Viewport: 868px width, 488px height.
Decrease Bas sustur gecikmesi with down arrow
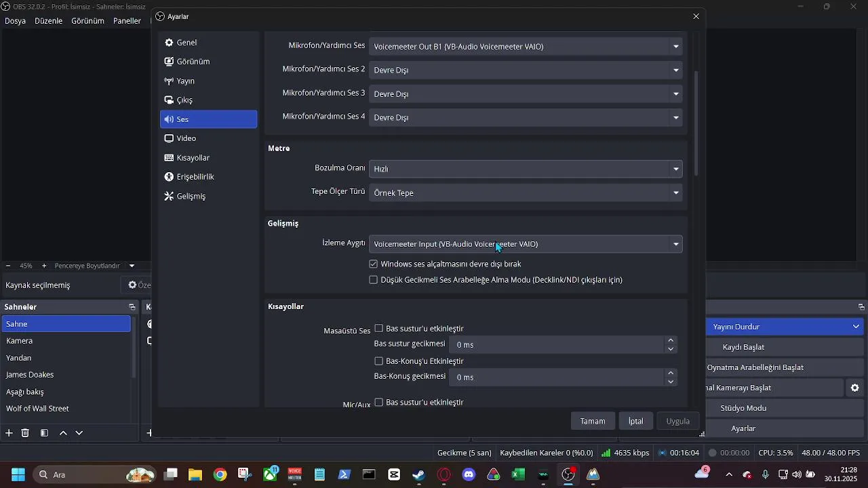[x=671, y=349]
